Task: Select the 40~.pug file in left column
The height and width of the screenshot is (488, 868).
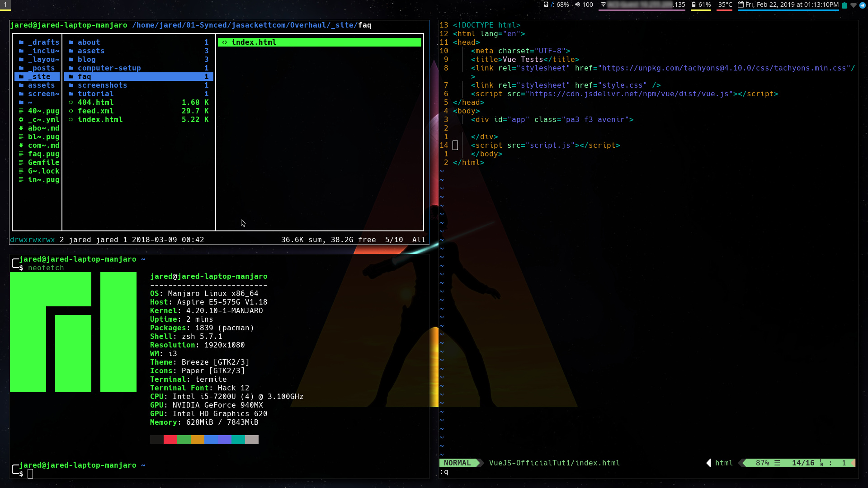Action: pyautogui.click(x=37, y=111)
